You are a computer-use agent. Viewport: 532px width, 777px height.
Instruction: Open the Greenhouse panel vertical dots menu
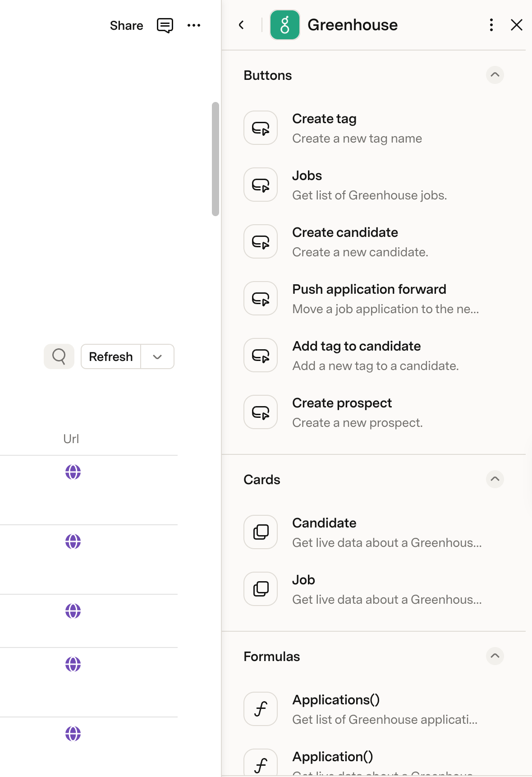pyautogui.click(x=491, y=25)
